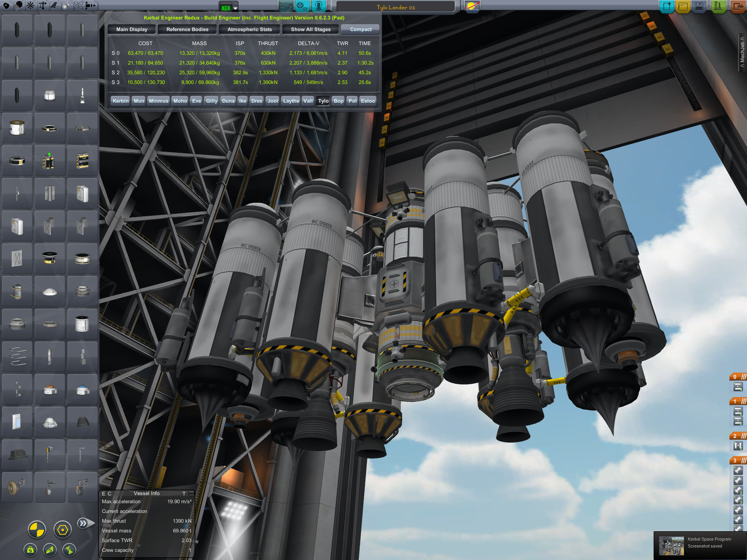This screenshot has width=747, height=560.
Task: Open the Propulsion parts category
Action: click(18, 5)
